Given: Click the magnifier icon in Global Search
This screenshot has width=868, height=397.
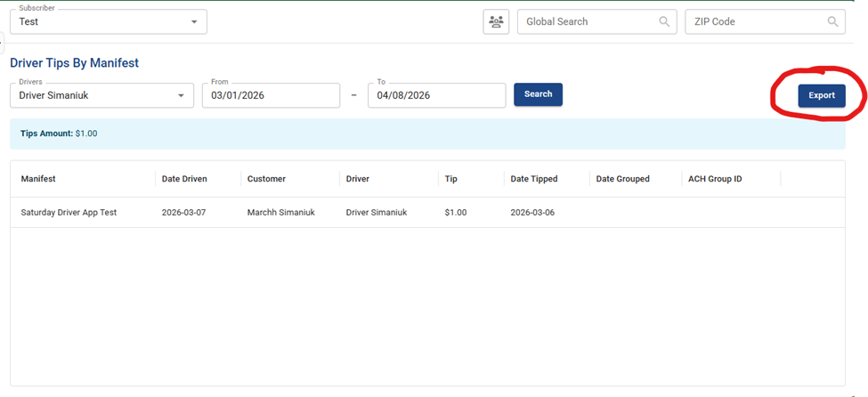Looking at the screenshot, I should (664, 22).
